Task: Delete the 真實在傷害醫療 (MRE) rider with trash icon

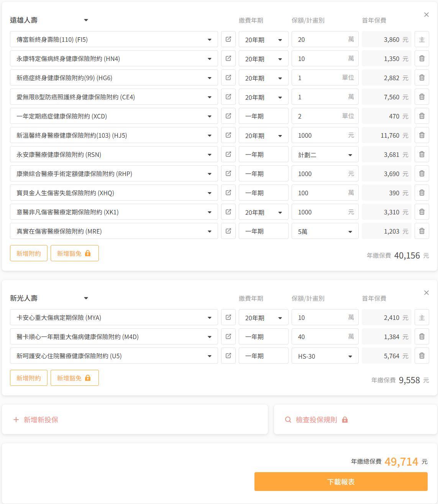Action: [422, 231]
